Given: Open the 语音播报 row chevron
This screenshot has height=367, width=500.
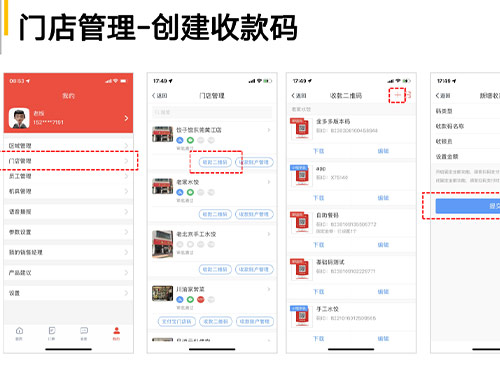Looking at the screenshot, I should (126, 212).
